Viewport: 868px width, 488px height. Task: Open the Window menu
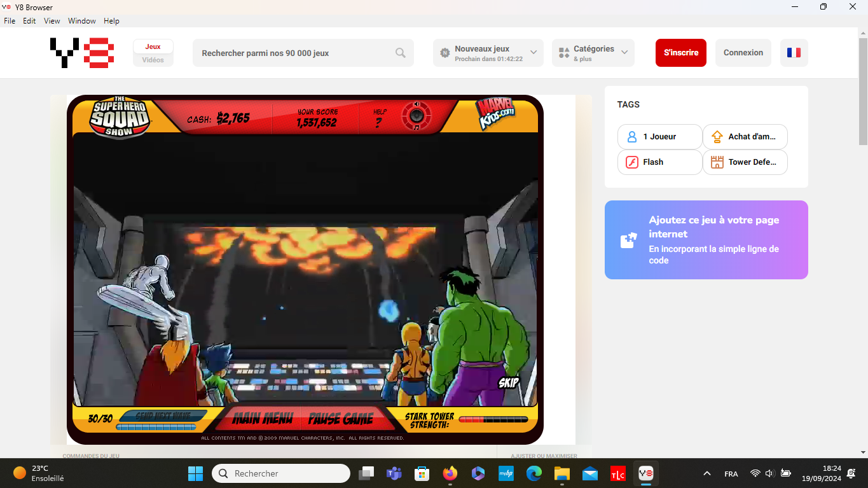[82, 21]
